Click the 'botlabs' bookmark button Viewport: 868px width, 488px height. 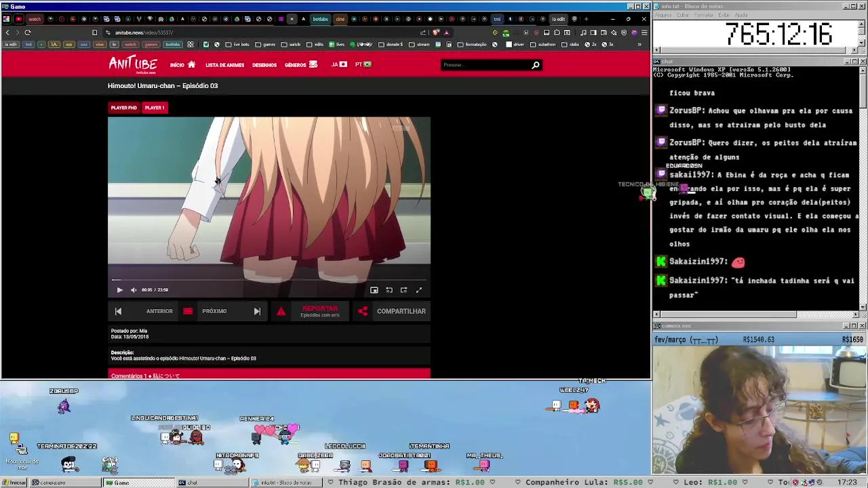pyautogui.click(x=173, y=45)
